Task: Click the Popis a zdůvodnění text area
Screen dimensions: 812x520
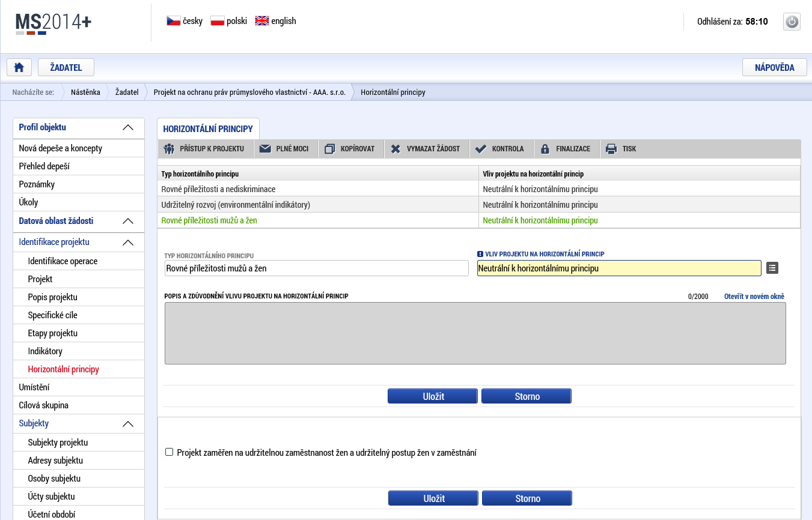Action: [x=475, y=333]
